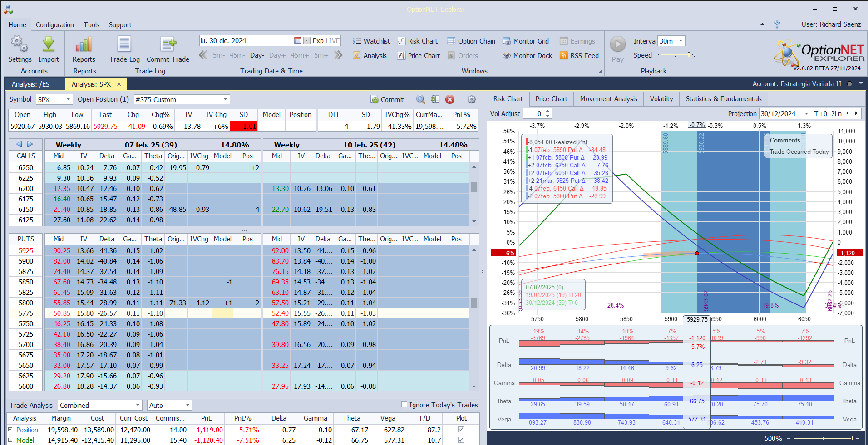The height and width of the screenshot is (445, 868).
Task: Open the Monitor Grid window
Action: point(526,41)
